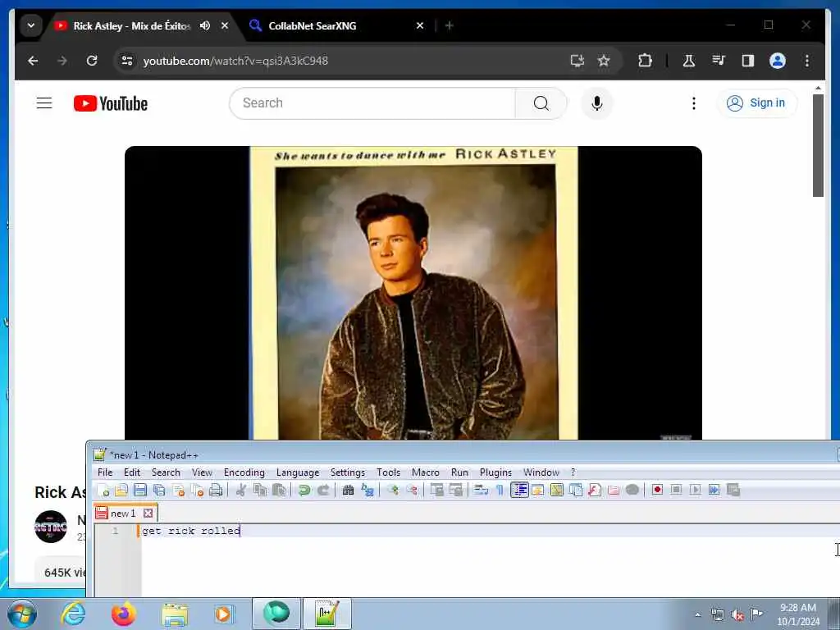The width and height of the screenshot is (840, 630).
Task: Click the Save All icon in Notepad++
Action: tap(159, 490)
